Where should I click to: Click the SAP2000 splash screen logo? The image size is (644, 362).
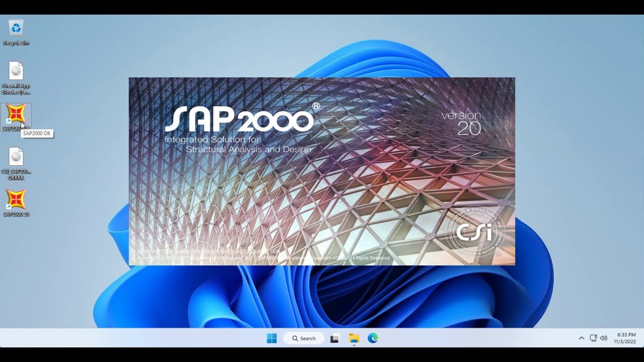[x=243, y=118]
